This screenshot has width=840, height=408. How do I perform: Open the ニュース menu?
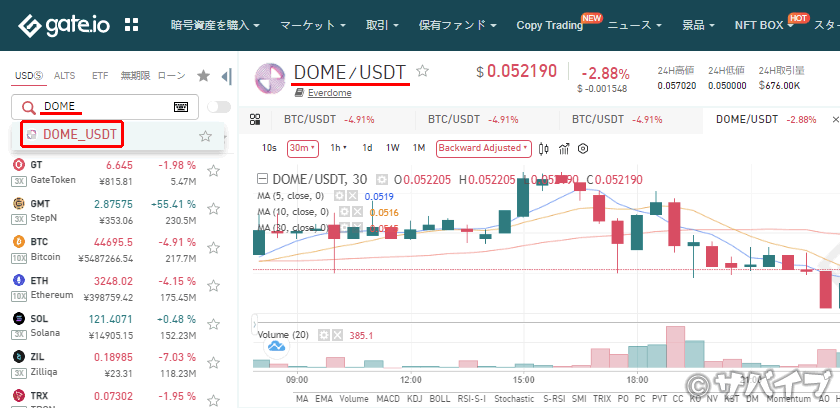[634, 25]
